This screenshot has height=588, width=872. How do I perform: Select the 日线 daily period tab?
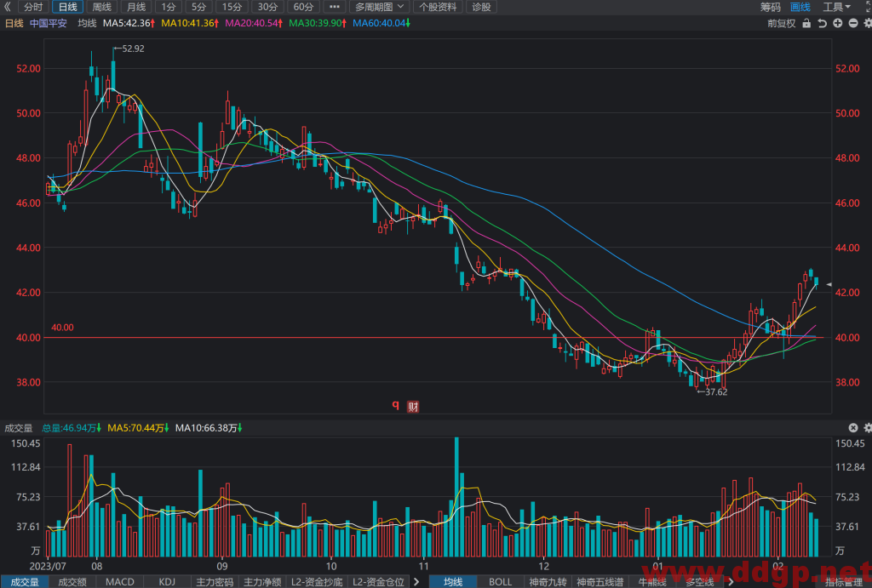[x=68, y=7]
